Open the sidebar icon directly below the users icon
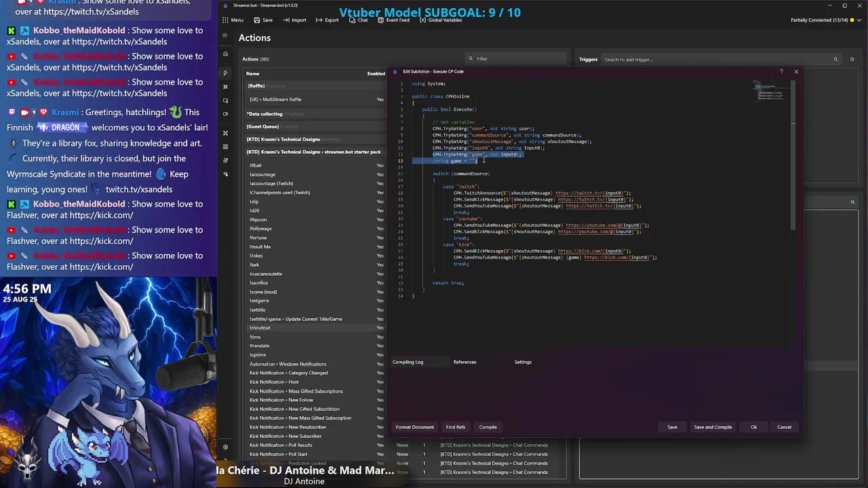Screen dimensions: 868x488 tap(225, 174)
